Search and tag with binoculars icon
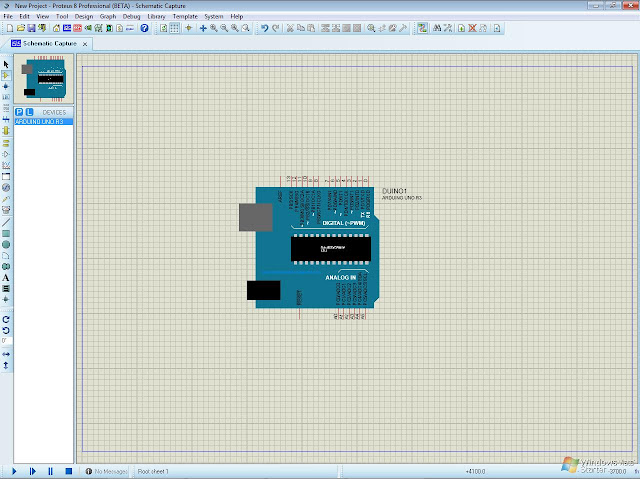The height and width of the screenshot is (479, 640). click(x=437, y=28)
